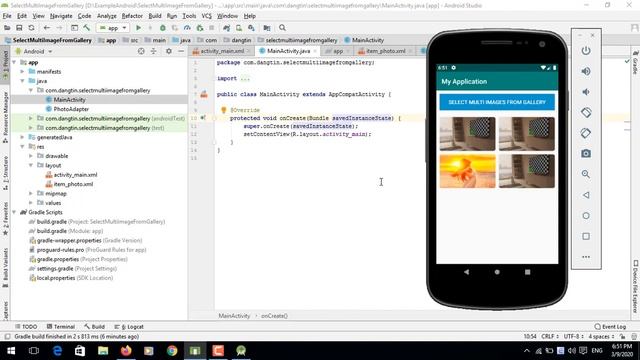Open Firefox from the taskbar
640x360 pixels.
click(126, 351)
